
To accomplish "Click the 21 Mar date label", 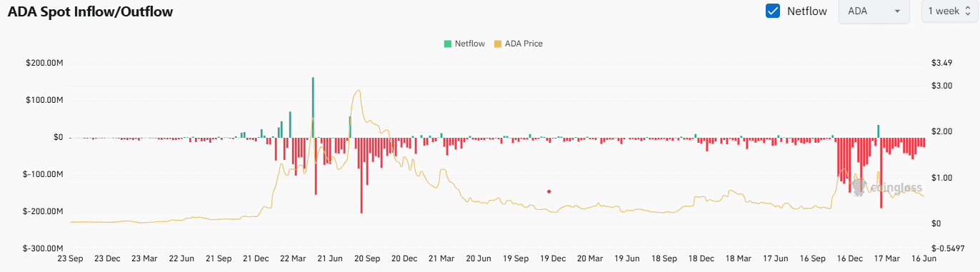I will click(x=441, y=259).
